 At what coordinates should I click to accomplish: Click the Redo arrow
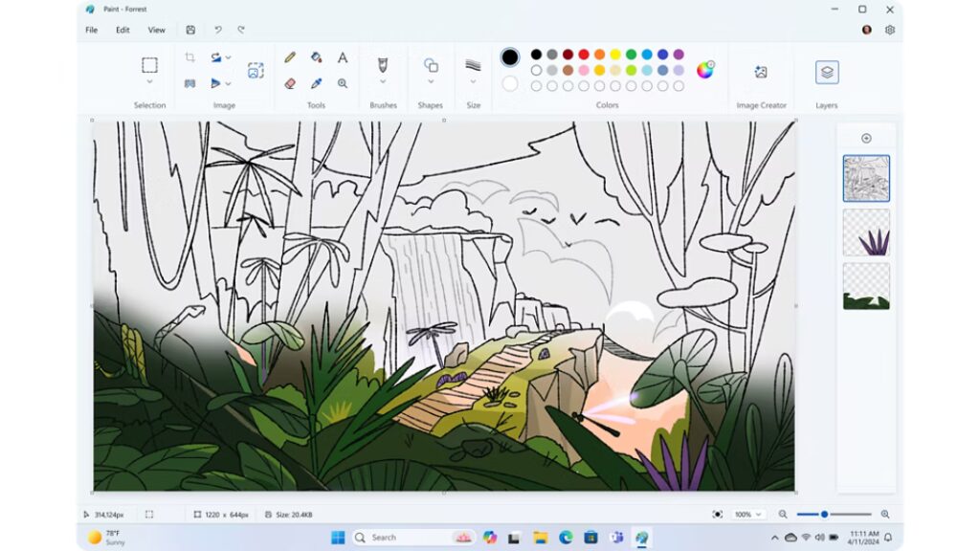[x=241, y=30]
